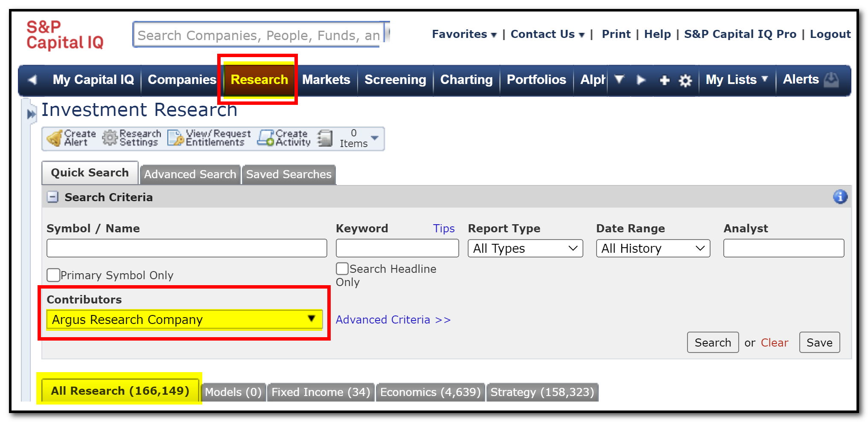
Task: Open Research Settings gear icon
Action: (x=110, y=138)
